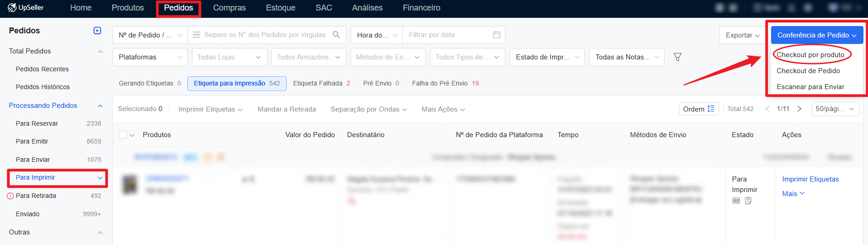The image size is (868, 245).
Task: Click the video tutorial icon beside Pedidos
Action: 97,31
